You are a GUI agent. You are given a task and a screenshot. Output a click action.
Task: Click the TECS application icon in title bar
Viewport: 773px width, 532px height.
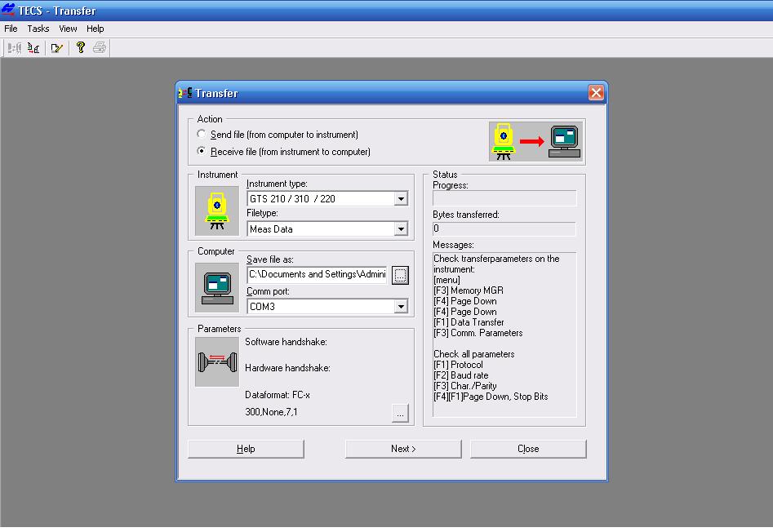(8, 10)
